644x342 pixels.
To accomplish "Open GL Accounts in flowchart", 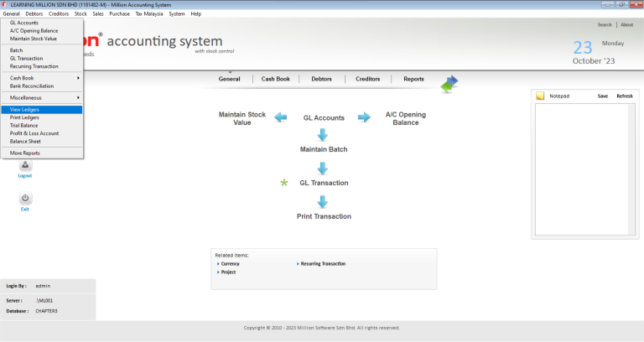I will pyautogui.click(x=324, y=118).
